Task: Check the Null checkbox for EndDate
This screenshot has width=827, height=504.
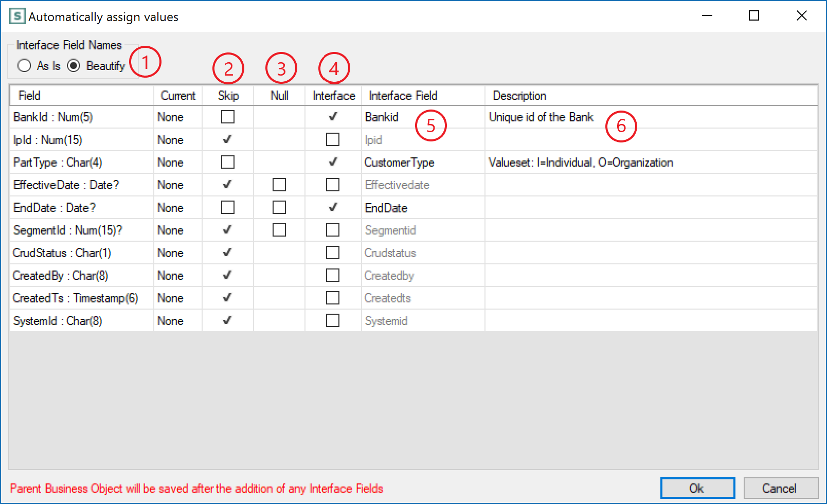Action: [x=279, y=207]
